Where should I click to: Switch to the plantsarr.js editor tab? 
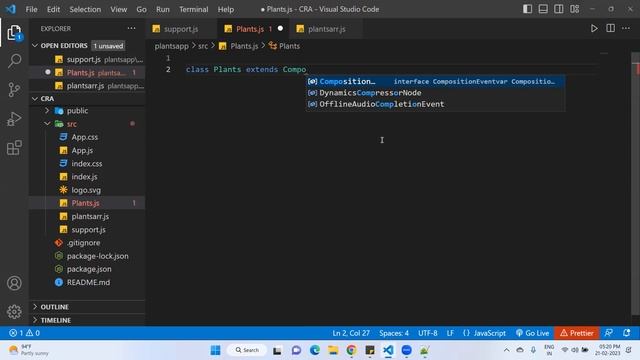(327, 29)
